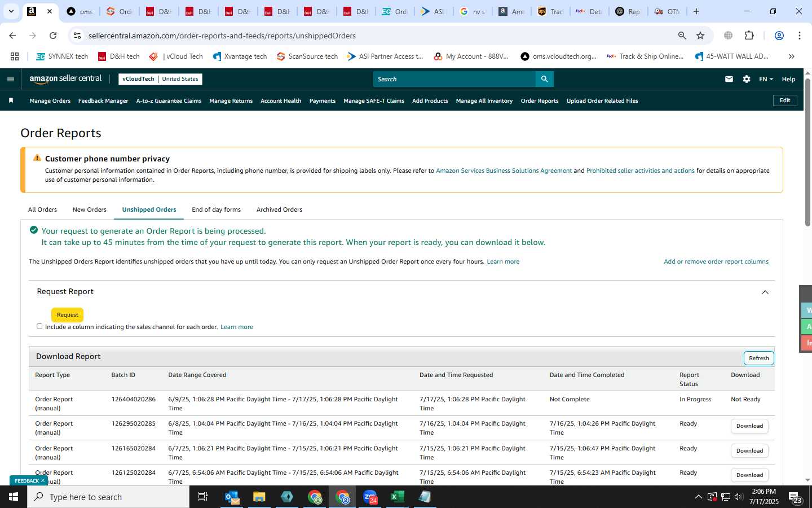Viewport: 812px width, 508px height.
Task: Click the Refresh button in Download Report
Action: click(x=758, y=358)
